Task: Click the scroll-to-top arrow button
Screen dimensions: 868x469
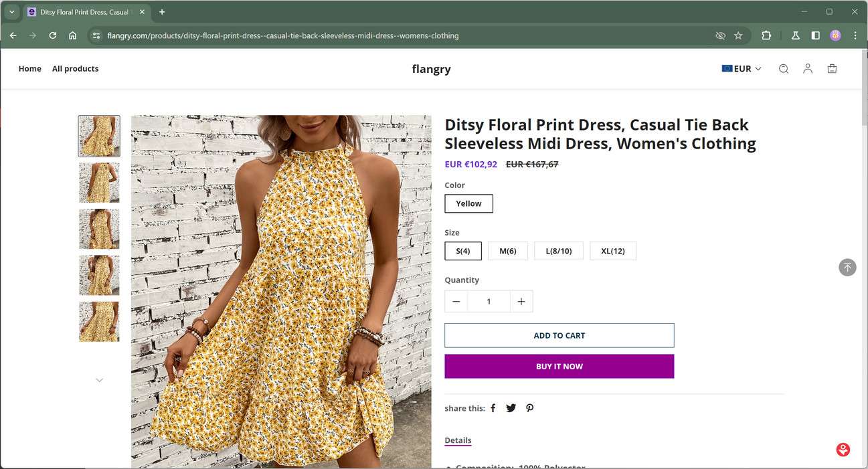Action: [x=847, y=268]
